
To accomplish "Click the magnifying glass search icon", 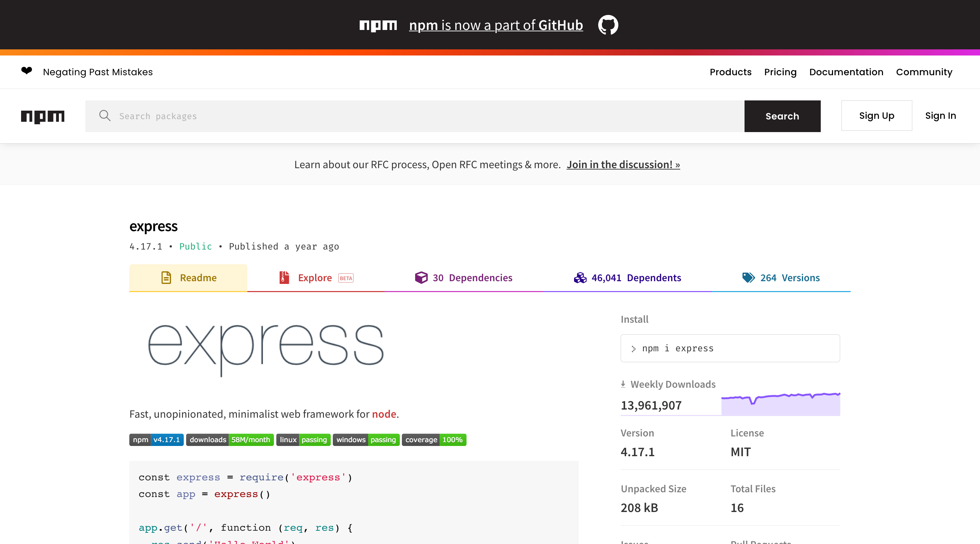I will [104, 116].
